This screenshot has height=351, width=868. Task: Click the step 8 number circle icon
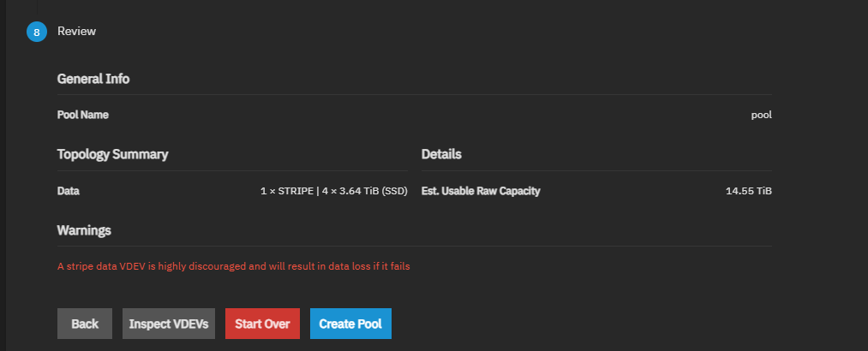click(36, 32)
